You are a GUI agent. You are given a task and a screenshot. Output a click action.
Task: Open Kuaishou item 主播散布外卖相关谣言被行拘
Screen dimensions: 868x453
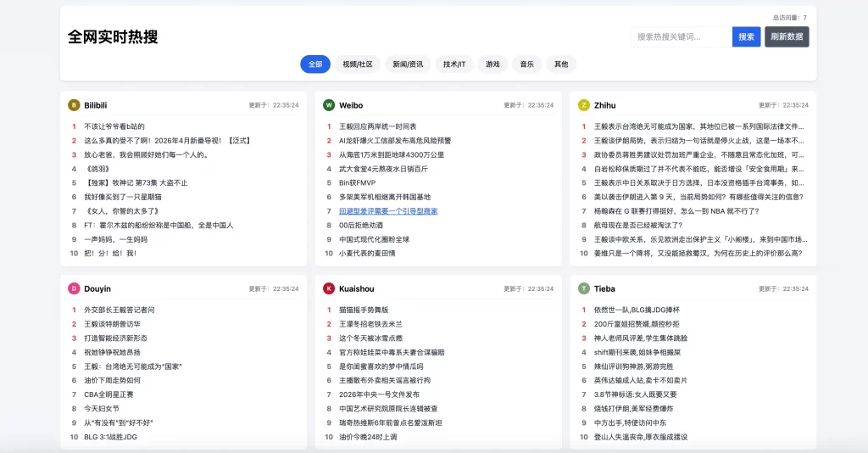(385, 380)
